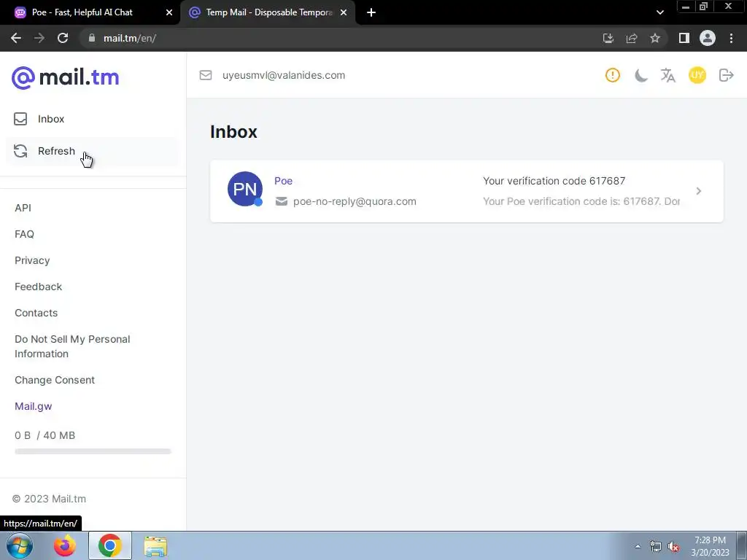The width and height of the screenshot is (747, 560).
Task: Open the Chrome three-dot menu
Action: point(731,38)
